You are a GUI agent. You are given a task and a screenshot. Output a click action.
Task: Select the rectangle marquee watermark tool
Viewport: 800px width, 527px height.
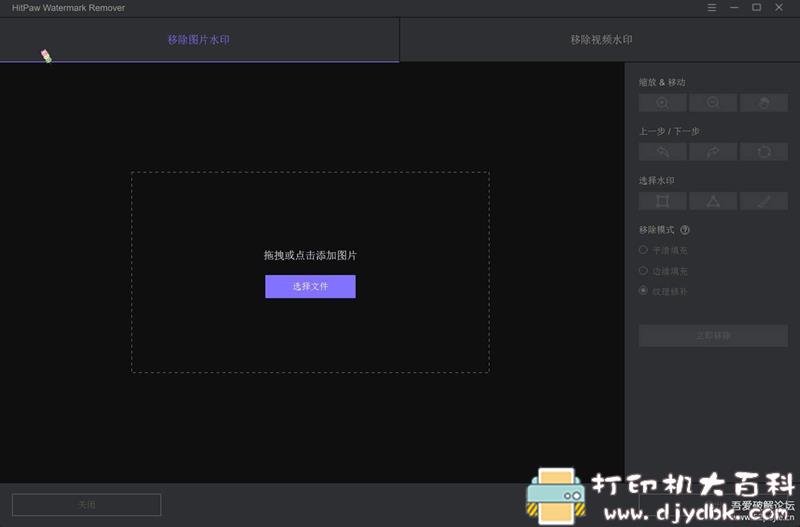(662, 201)
